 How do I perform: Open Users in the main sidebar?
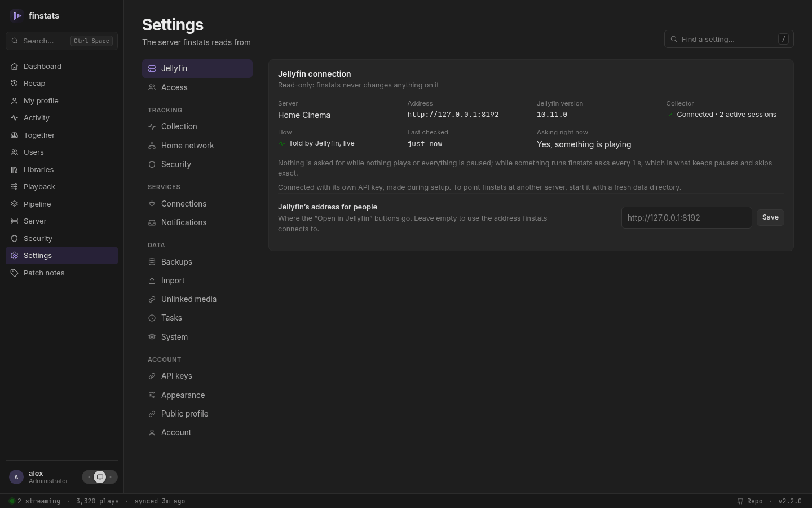pos(61,152)
